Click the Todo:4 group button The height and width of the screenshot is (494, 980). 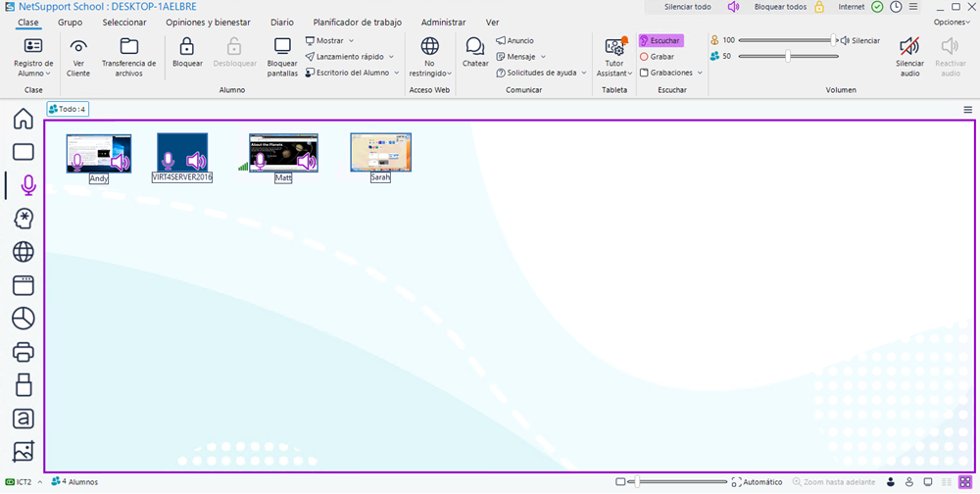[x=68, y=110]
